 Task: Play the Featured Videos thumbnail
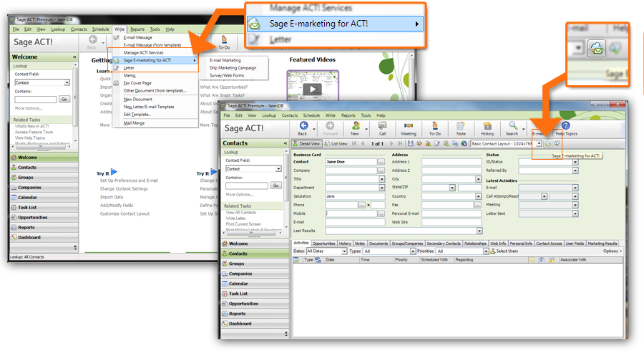tap(313, 89)
